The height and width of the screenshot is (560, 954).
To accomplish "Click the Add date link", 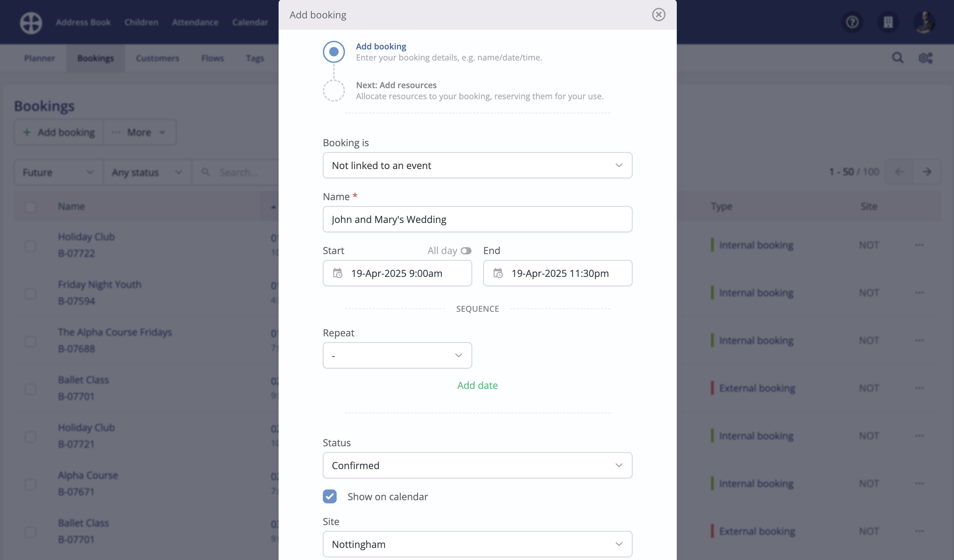I will click(477, 385).
